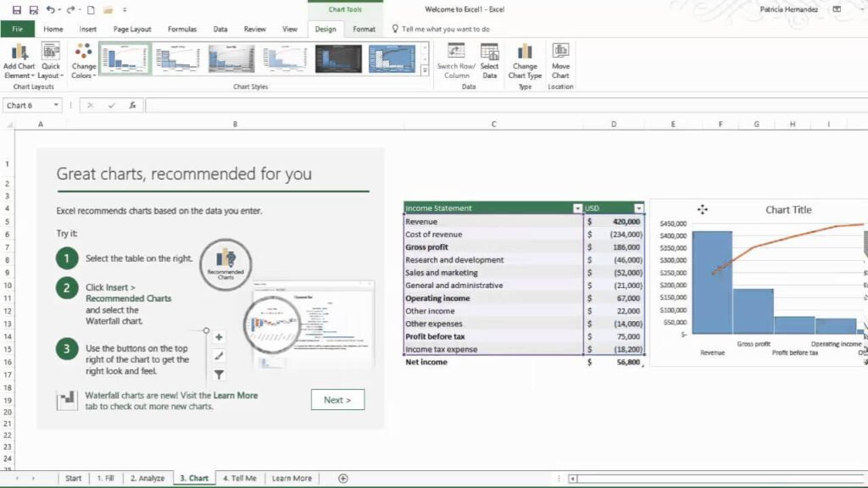Open Add Chart Element menu
This screenshot has width=868, height=488.
click(x=19, y=61)
